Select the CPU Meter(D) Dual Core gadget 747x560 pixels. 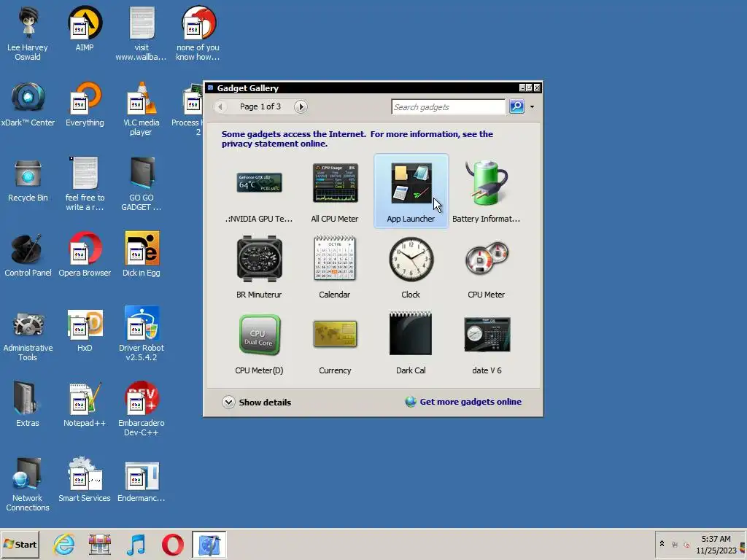click(x=259, y=343)
